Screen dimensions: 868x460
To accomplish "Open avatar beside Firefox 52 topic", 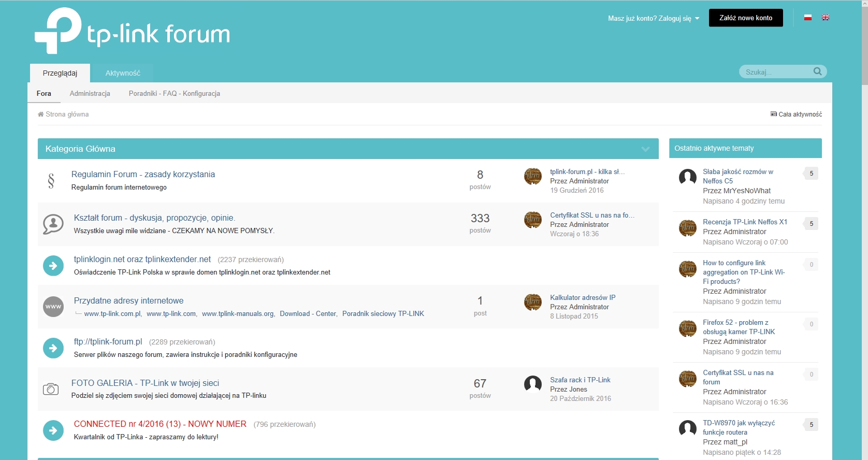I will pos(688,328).
